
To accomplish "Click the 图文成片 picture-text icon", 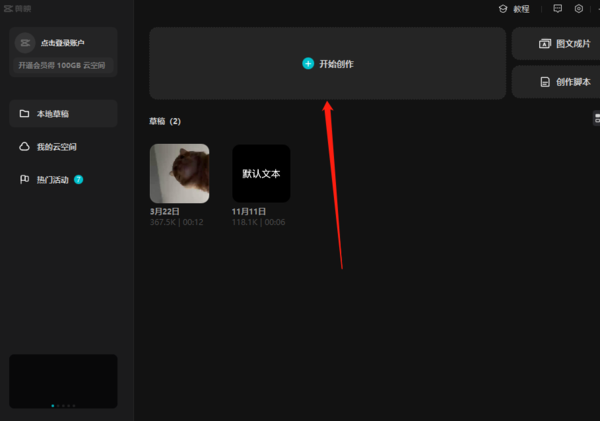I will 545,44.
